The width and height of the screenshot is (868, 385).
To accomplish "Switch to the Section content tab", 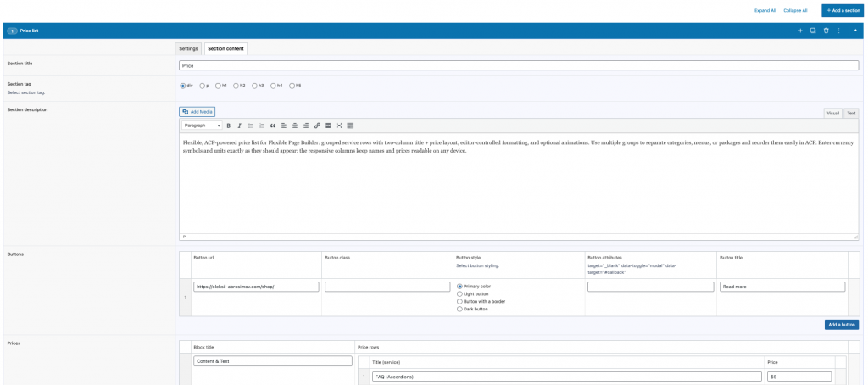I will [225, 48].
